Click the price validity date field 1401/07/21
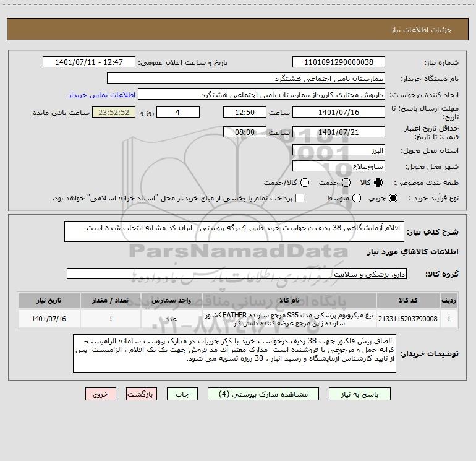The width and height of the screenshot is (476, 461). click(x=339, y=132)
